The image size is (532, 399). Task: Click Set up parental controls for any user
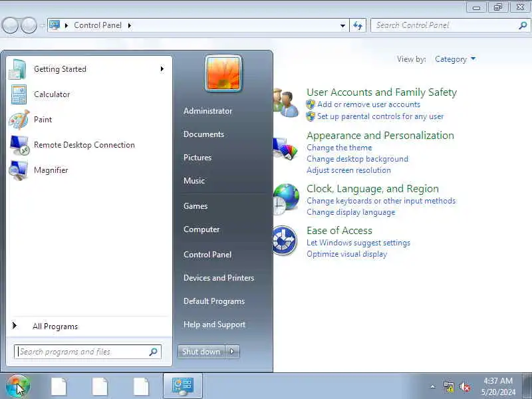[380, 116]
